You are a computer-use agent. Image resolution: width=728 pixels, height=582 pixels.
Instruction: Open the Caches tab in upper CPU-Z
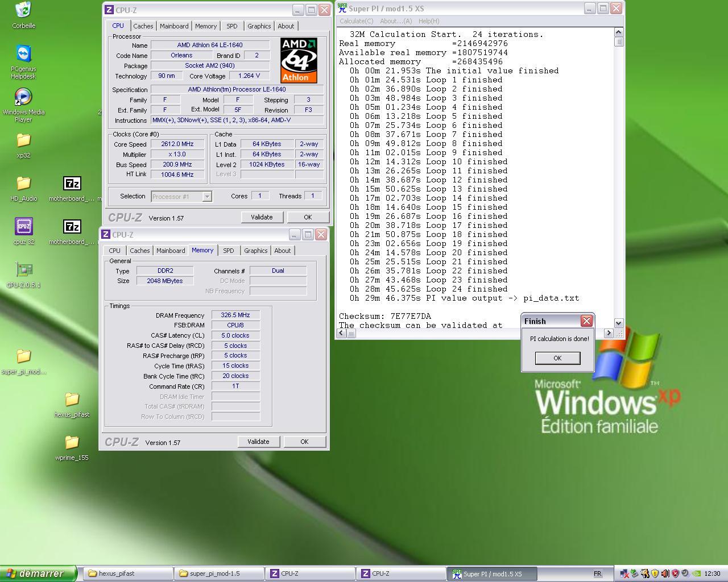143,26
